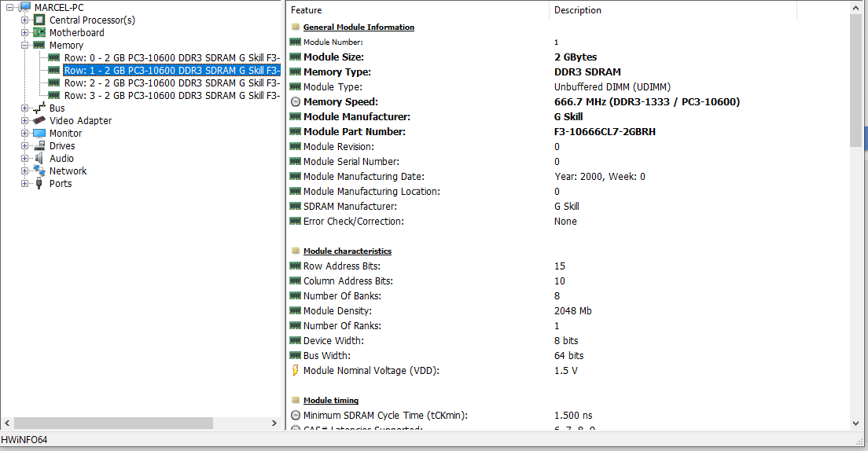Expand the Video Adapter node
Image resolution: width=868 pixels, height=451 pixels.
24,121
